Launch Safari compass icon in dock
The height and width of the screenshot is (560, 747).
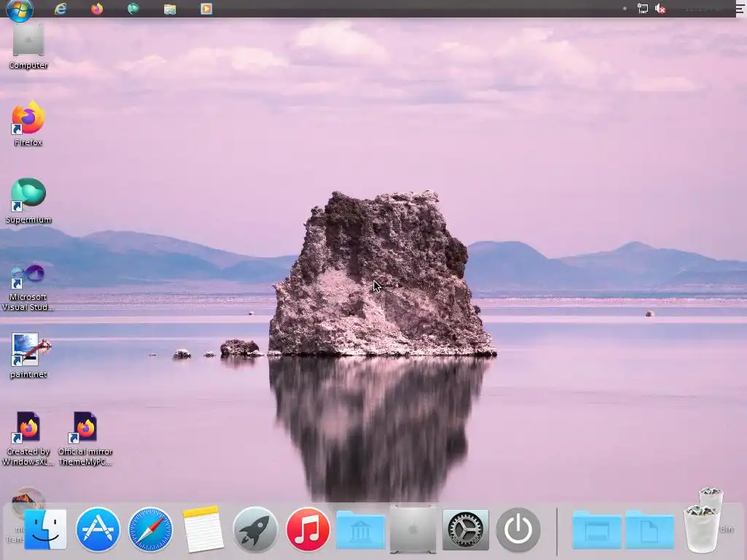tap(150, 529)
